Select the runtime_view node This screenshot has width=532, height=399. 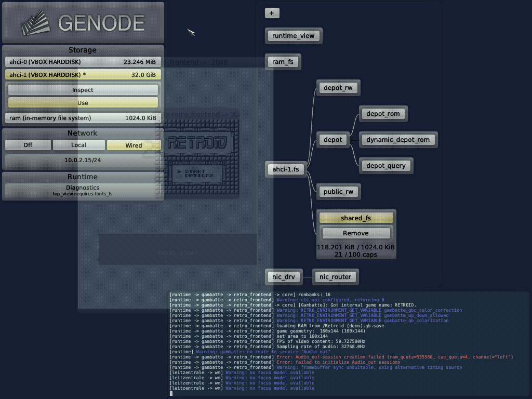[x=293, y=36]
